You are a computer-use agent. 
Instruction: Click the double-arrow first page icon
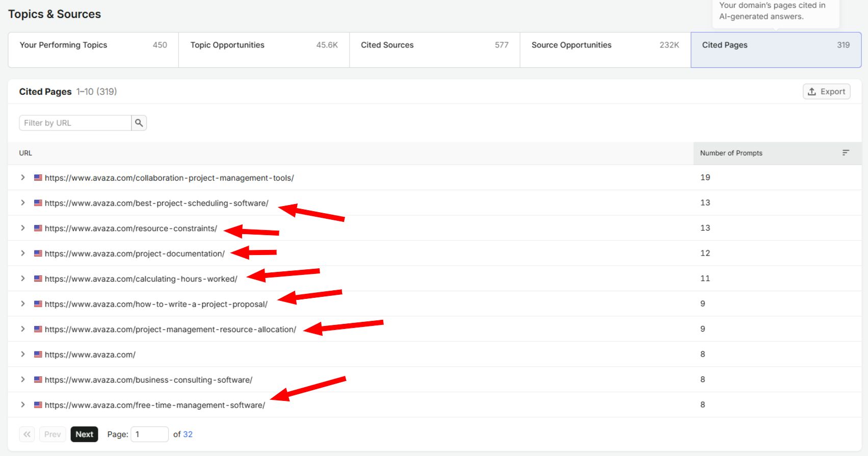(27, 434)
